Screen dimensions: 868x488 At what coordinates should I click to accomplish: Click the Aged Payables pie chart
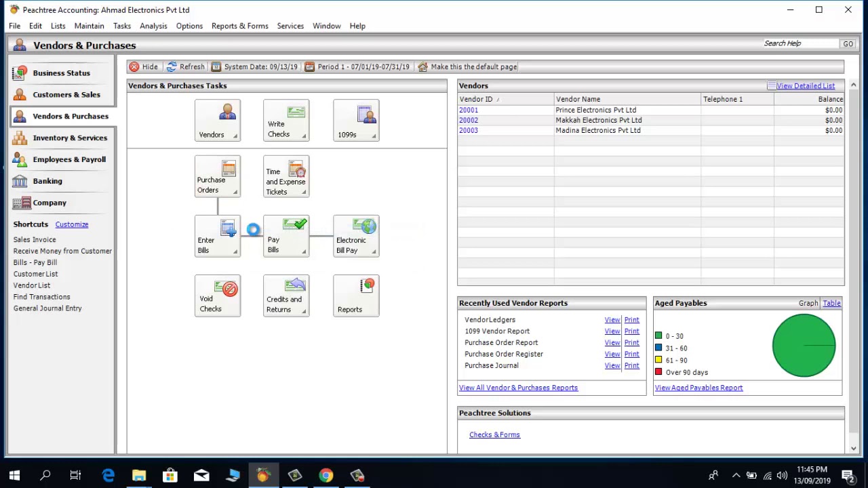click(804, 346)
